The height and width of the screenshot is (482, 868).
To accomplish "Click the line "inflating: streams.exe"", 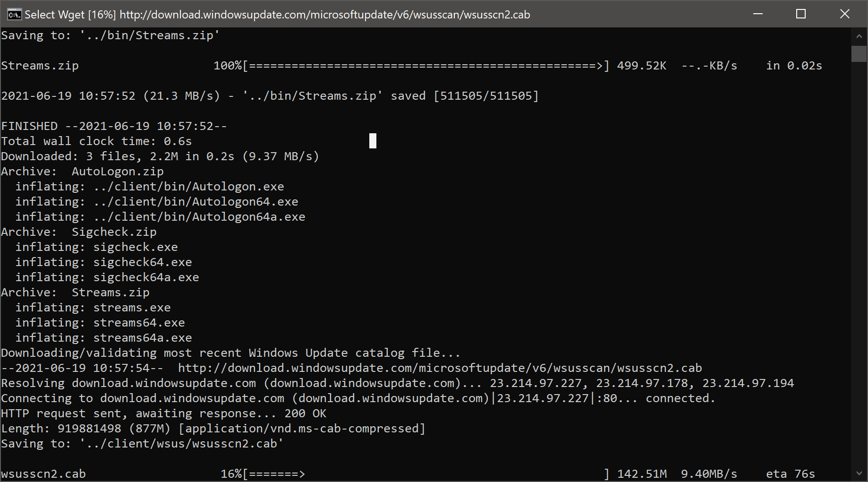I will (x=93, y=308).
